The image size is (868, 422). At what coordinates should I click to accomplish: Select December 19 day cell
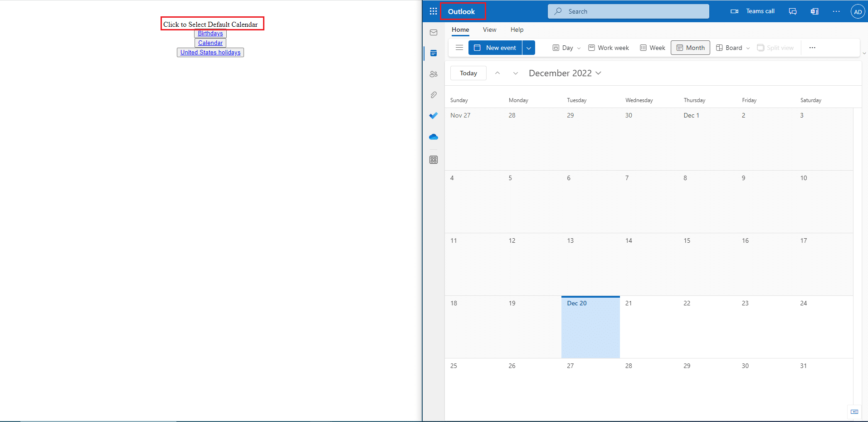(532, 327)
